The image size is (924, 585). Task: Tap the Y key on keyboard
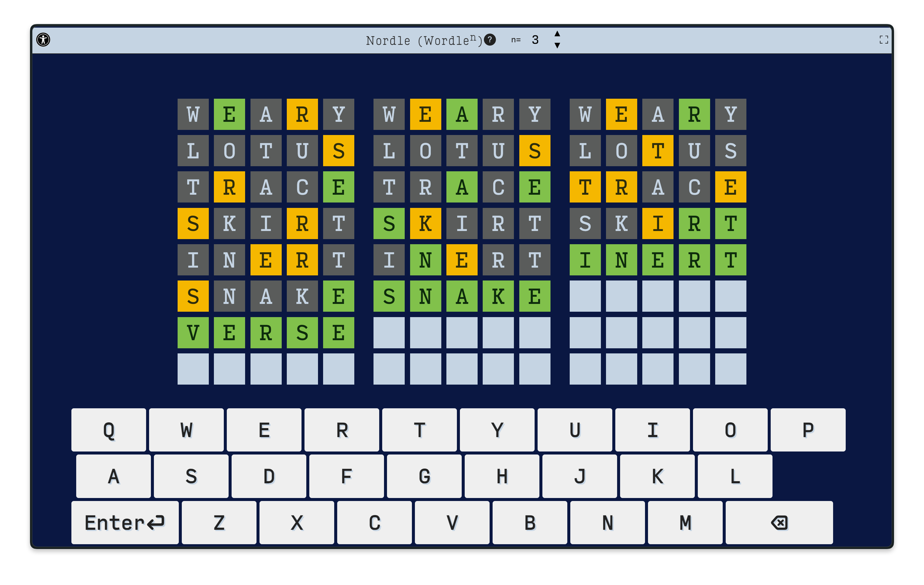(497, 430)
